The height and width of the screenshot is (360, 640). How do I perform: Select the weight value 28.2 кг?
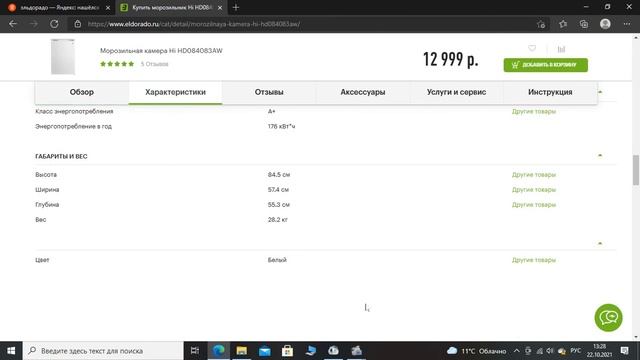point(278,220)
